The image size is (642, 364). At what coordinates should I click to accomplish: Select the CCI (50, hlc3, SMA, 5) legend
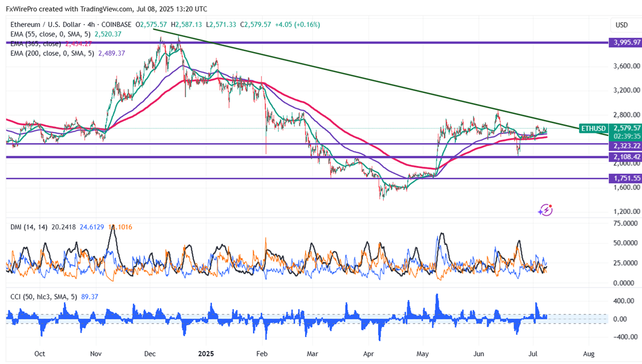click(x=43, y=297)
